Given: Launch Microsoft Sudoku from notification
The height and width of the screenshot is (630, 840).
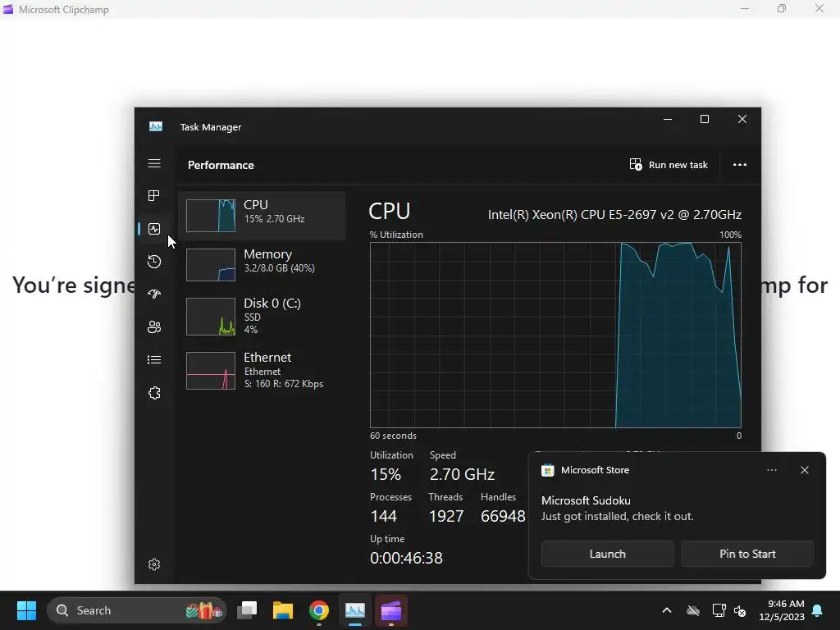Looking at the screenshot, I should click(x=608, y=554).
